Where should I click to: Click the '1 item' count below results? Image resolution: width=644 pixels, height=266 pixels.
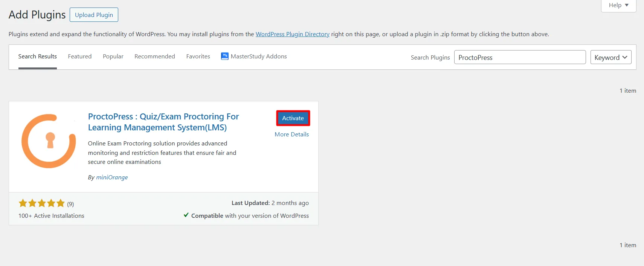click(x=628, y=245)
